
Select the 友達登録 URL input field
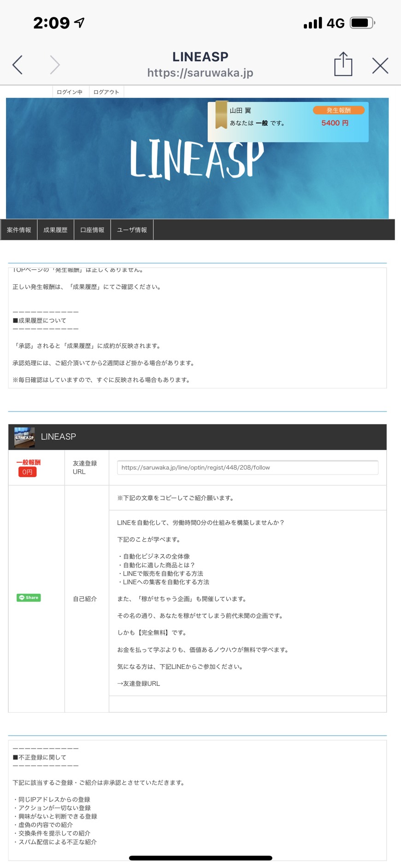[x=248, y=467]
